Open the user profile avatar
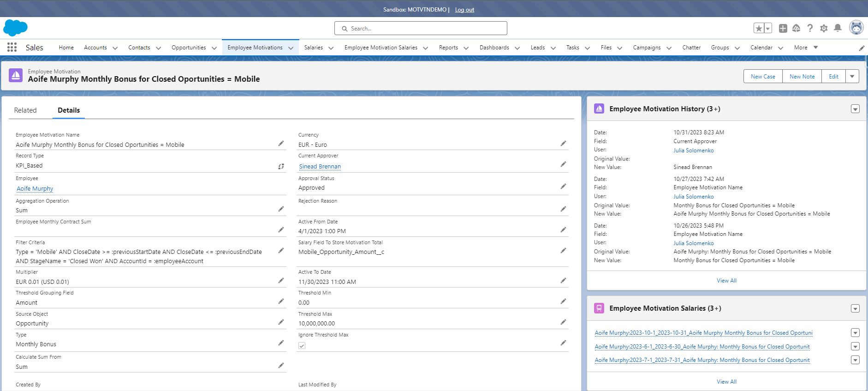This screenshot has width=868, height=391. tap(856, 28)
